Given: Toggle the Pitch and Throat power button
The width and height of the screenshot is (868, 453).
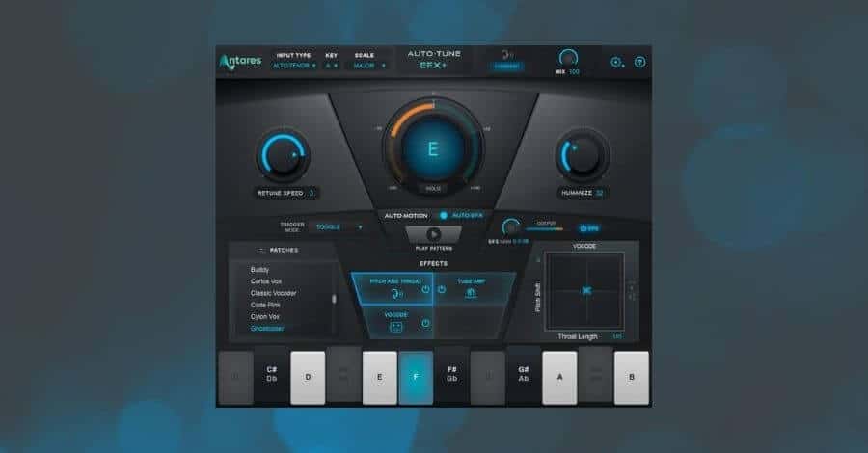Looking at the screenshot, I should pyautogui.click(x=425, y=289).
